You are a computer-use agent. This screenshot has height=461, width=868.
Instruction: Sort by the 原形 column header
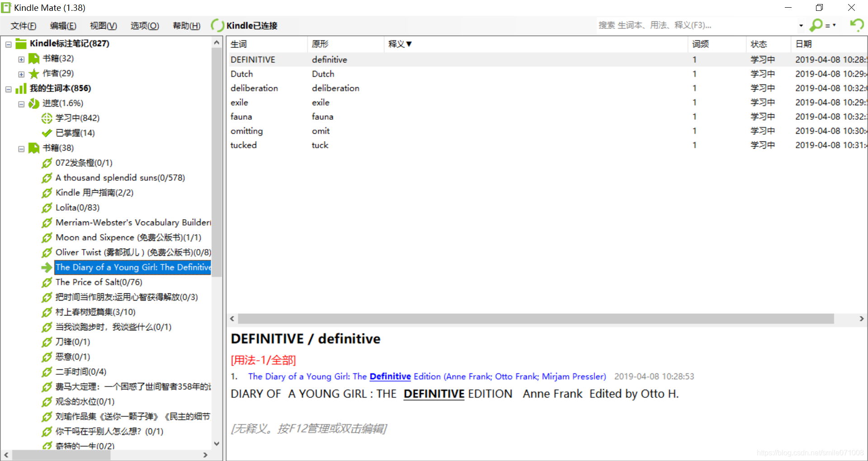346,44
